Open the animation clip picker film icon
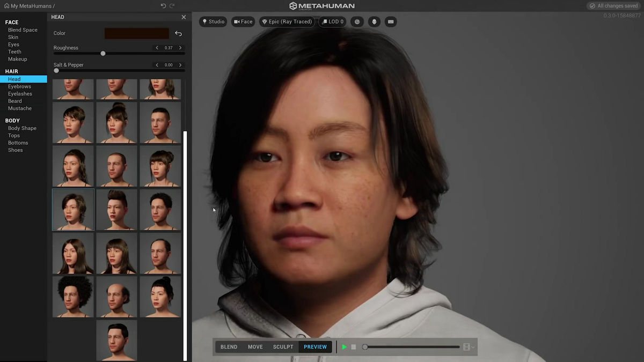 468,347
